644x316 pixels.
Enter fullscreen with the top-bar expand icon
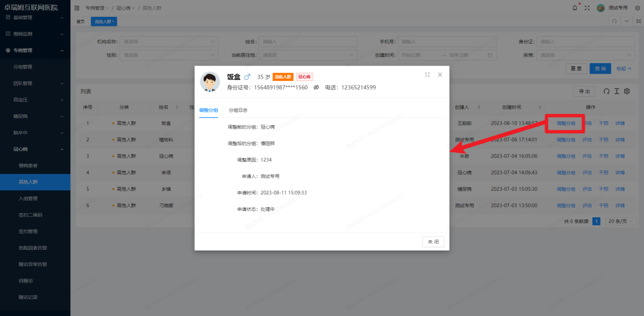click(587, 8)
